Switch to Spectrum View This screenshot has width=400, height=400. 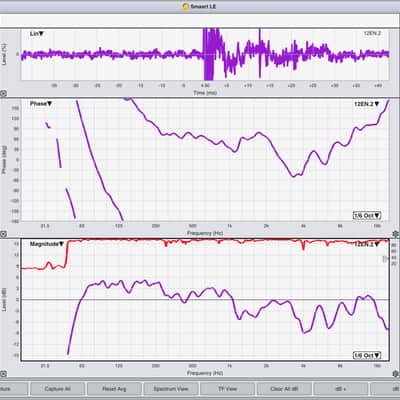point(171,389)
